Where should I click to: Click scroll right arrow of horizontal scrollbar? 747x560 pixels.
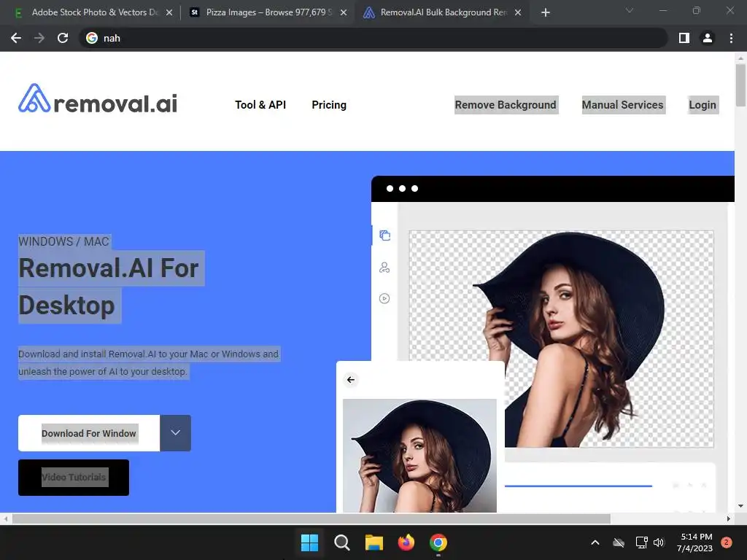729,518
